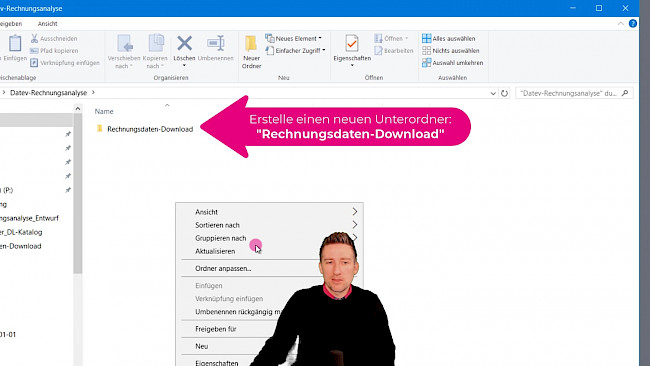The height and width of the screenshot is (366, 650).
Task: Select the _DL-Katalog sidebar folder
Action: [x=22, y=232]
